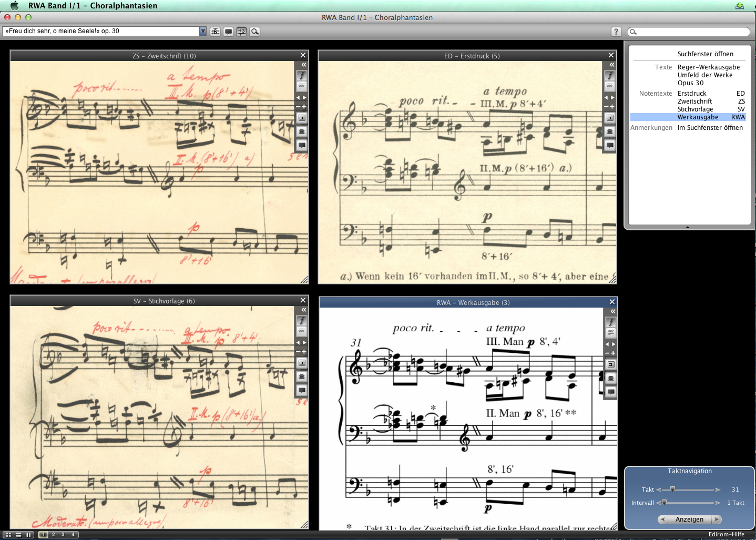Image resolution: width=756 pixels, height=540 pixels.
Task: Click the Anzeigen button
Action: tap(689, 519)
